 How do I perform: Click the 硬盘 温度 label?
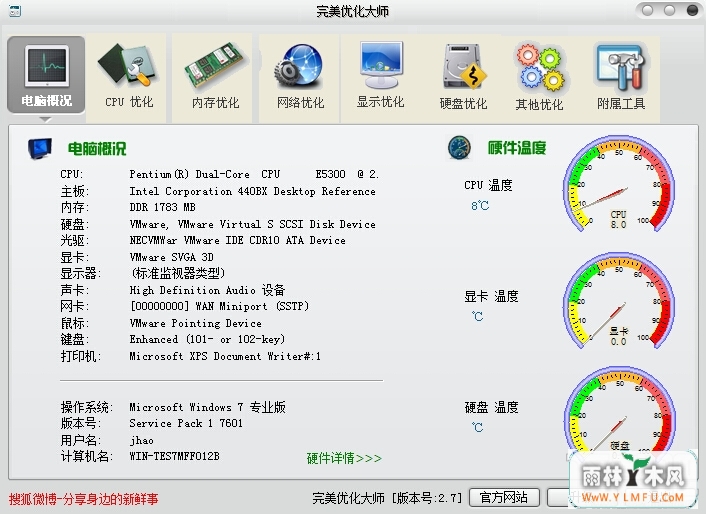491,407
